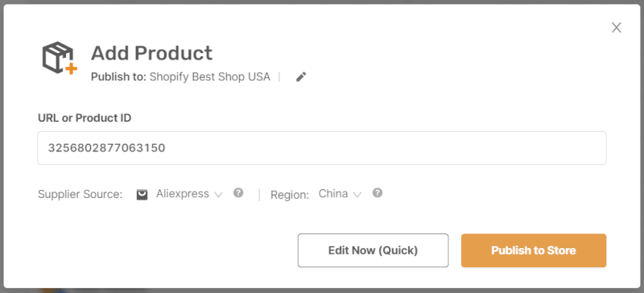Edit the publish store with pencil icon

[301, 76]
